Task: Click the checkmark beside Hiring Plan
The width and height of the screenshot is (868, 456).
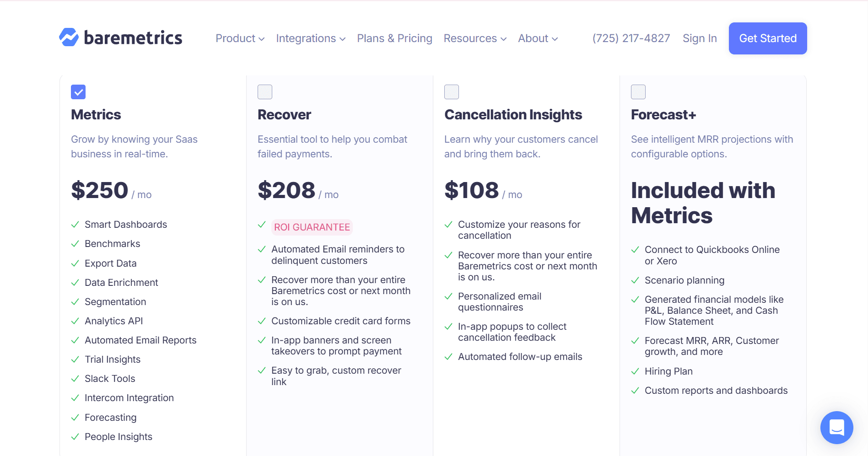Action: [x=635, y=371]
